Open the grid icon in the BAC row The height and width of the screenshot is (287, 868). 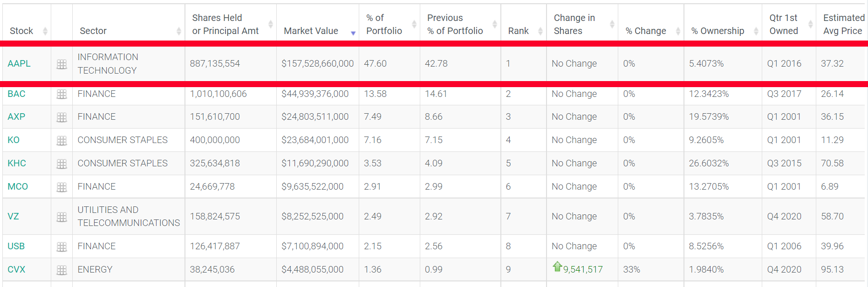pyautogui.click(x=62, y=95)
